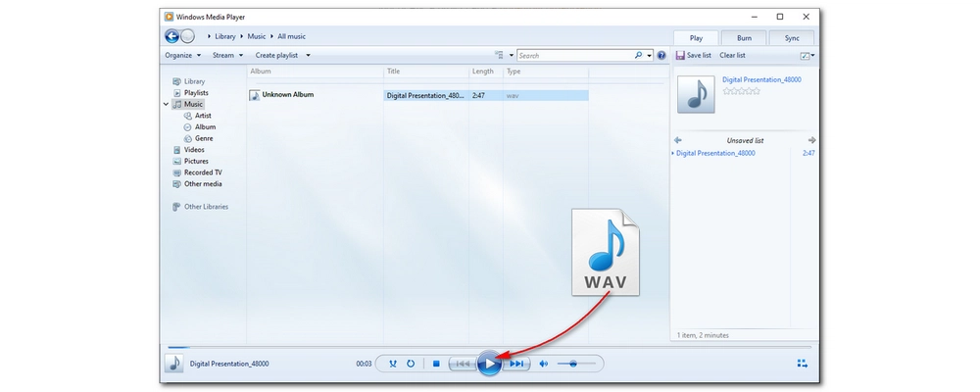The height and width of the screenshot is (392, 980).
Task: Mute the volume speaker icon
Action: [543, 364]
